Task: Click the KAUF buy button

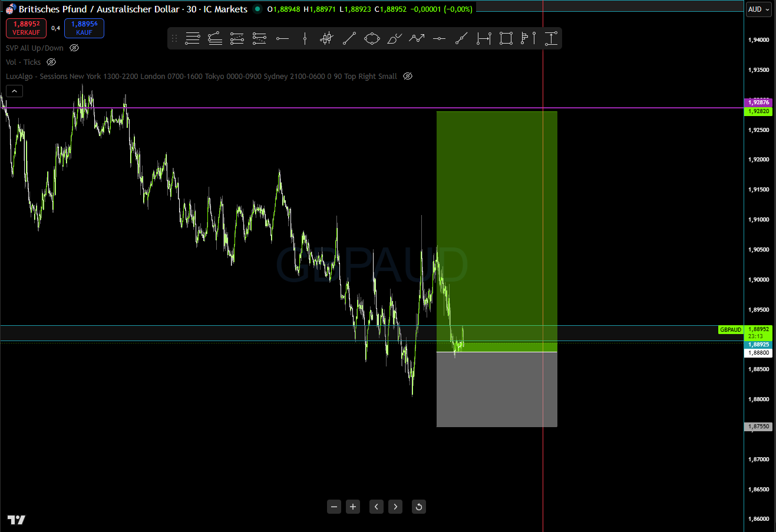Action: pos(84,28)
